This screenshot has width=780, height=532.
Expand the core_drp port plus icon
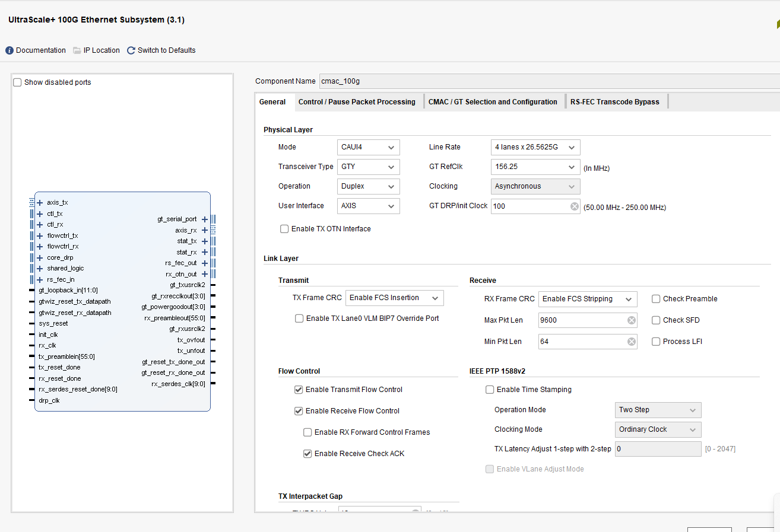[x=40, y=257]
